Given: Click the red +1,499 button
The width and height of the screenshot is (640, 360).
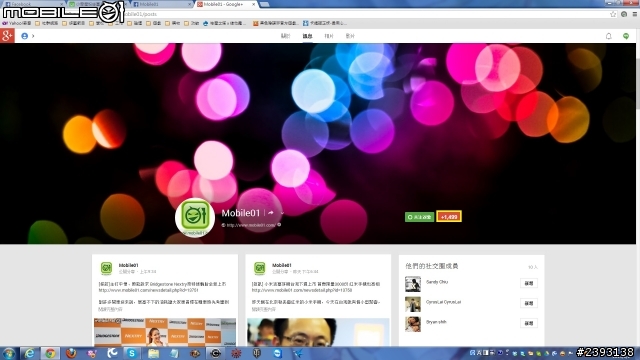Looking at the screenshot, I should point(449,217).
